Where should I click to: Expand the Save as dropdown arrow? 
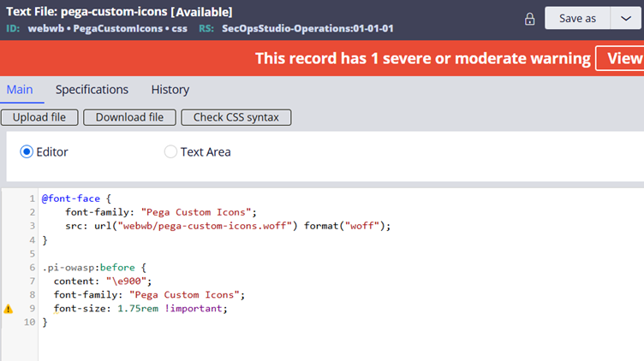(627, 18)
